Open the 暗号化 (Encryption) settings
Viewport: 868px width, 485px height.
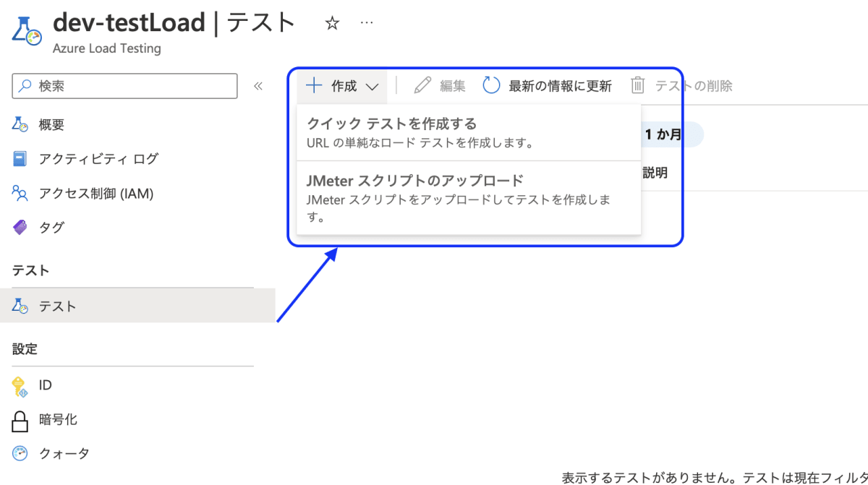pos(55,419)
